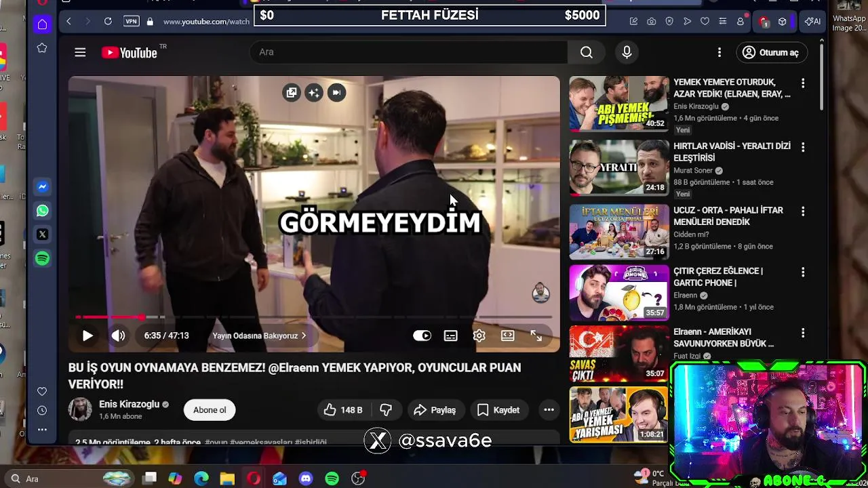This screenshot has height=488, width=868.
Task: Open options for ÇITIR ÇEREZ EĞLENCE video
Action: [803, 272]
